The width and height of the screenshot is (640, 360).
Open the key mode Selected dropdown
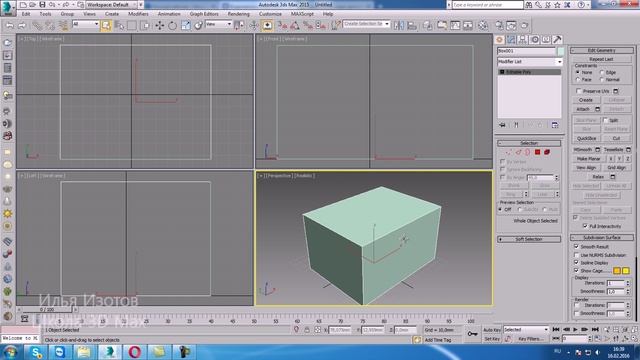[526, 329]
